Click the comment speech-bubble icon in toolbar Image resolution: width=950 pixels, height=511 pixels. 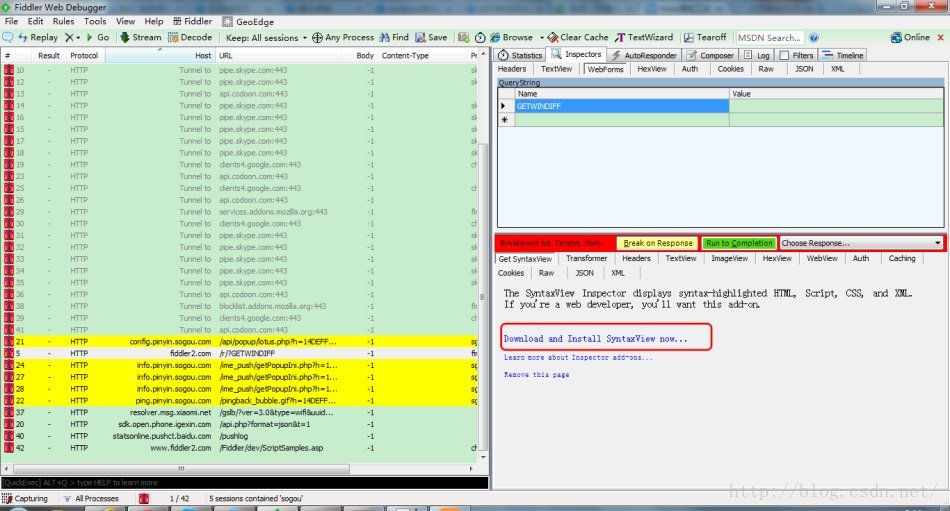click(8, 38)
